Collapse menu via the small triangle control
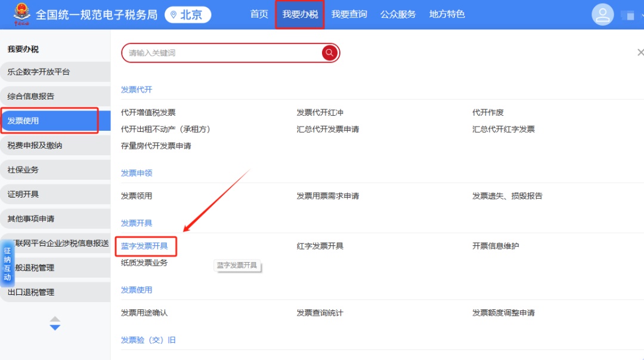 (x=55, y=318)
